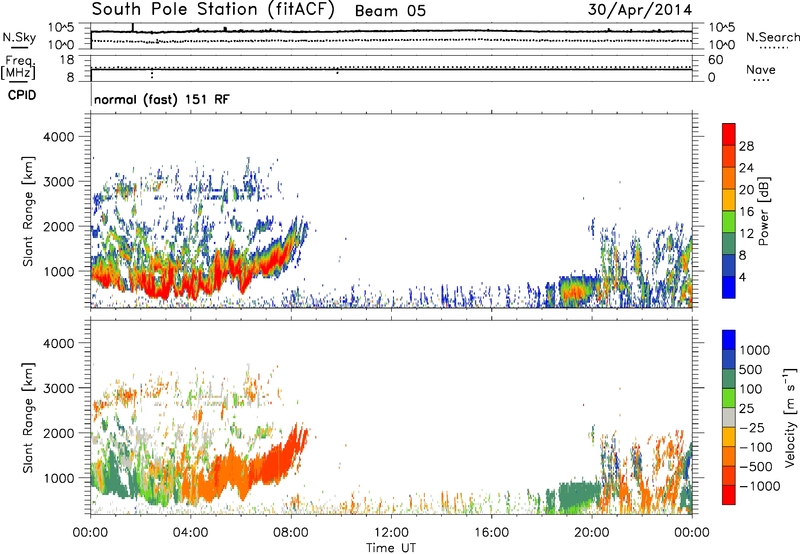The height and width of the screenshot is (554, 800).
Task: Click the "4000" tick of power panel
Action: (58, 137)
